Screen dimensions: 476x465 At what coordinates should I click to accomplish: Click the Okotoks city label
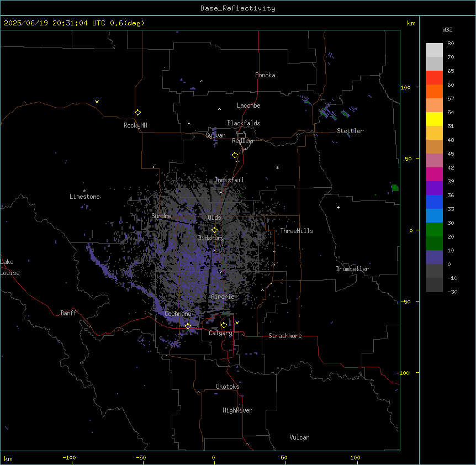pyautogui.click(x=228, y=387)
